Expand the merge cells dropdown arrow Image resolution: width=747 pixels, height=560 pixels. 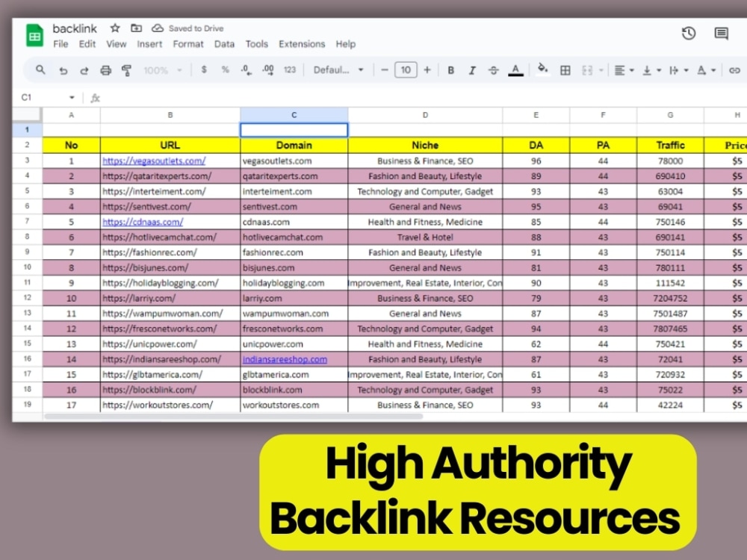pyautogui.click(x=601, y=70)
